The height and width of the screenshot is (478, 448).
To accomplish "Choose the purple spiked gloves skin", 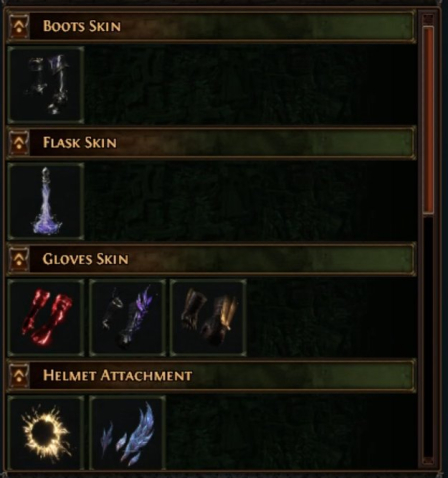I will [x=127, y=318].
